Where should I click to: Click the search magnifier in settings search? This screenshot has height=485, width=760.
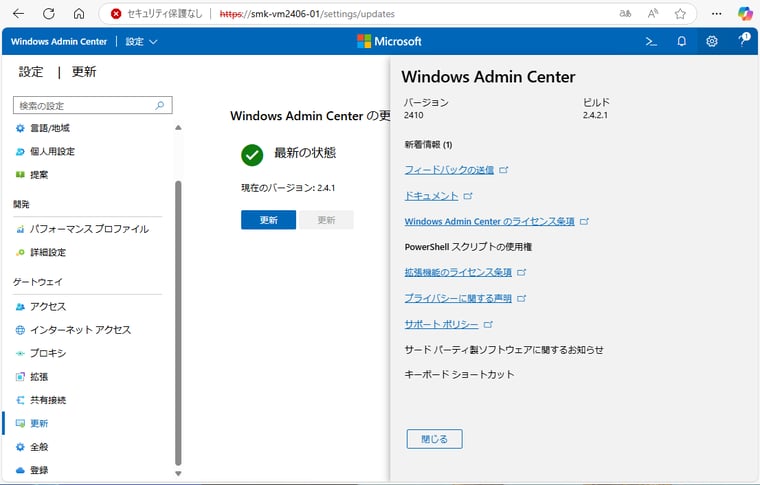[x=159, y=105]
